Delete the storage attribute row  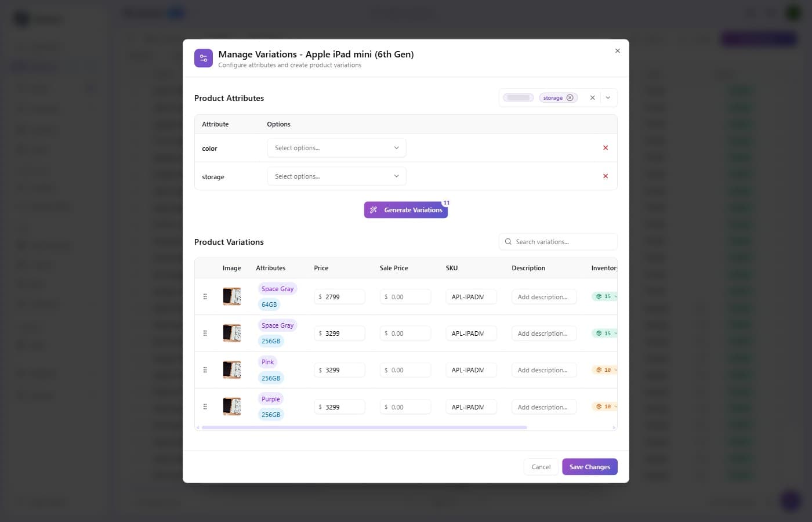tap(606, 176)
